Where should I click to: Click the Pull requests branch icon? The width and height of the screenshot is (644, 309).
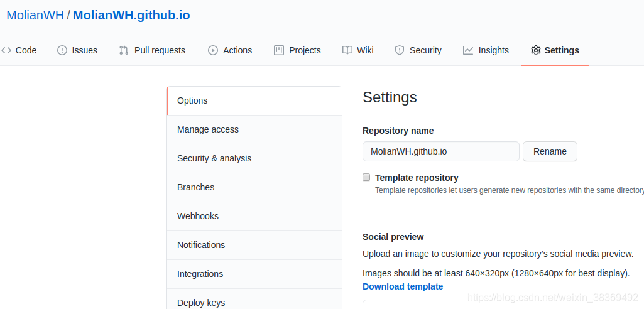[x=124, y=50]
